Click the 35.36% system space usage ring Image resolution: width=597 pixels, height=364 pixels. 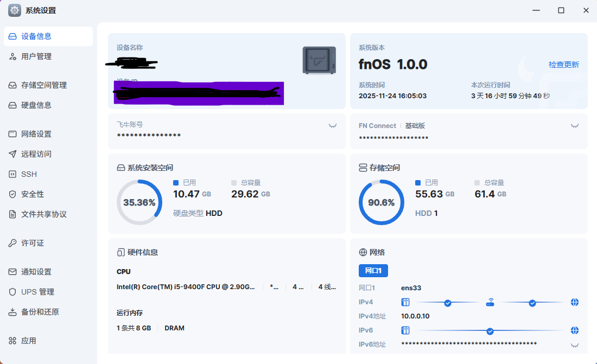[x=139, y=202]
